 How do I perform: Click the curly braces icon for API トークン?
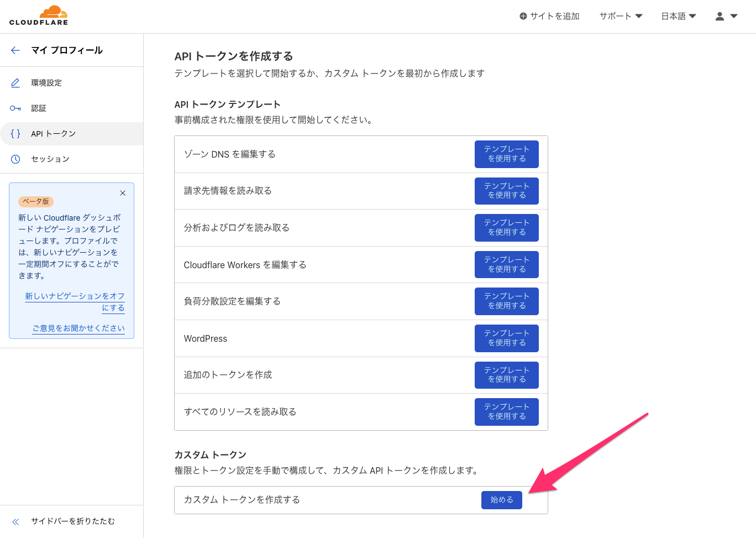tap(15, 133)
